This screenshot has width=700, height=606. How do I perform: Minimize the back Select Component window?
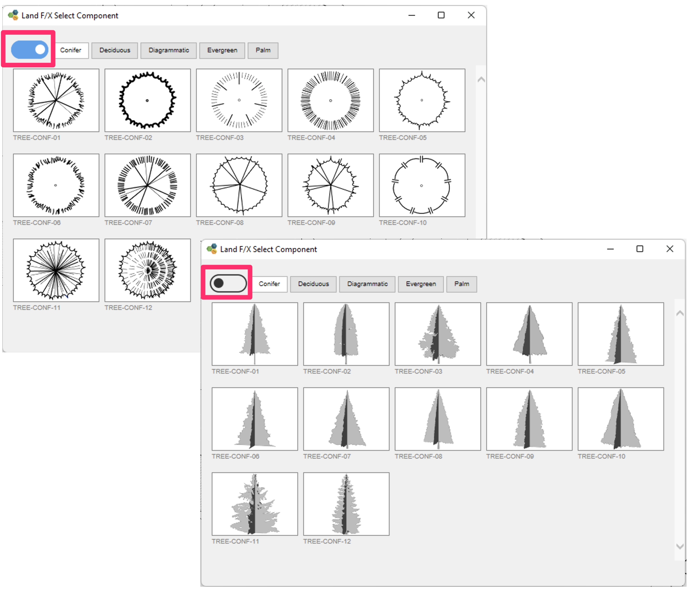pyautogui.click(x=411, y=16)
